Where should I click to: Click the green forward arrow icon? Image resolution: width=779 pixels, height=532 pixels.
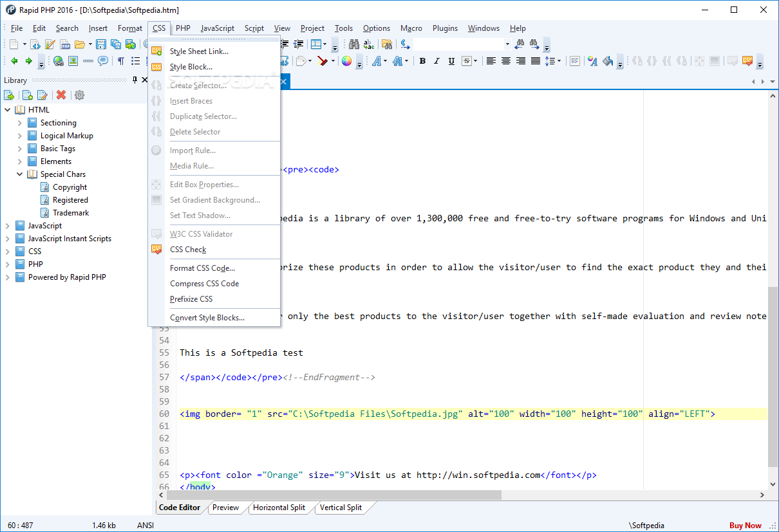click(28, 61)
